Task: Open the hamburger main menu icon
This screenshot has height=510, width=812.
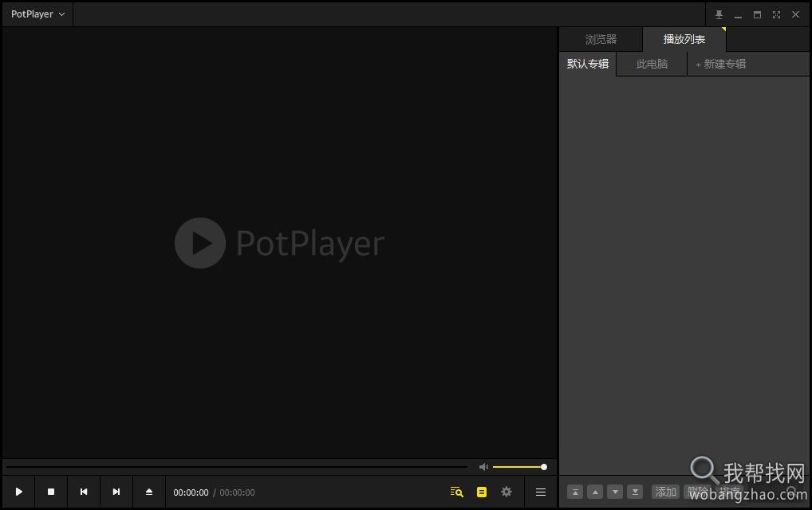Action: coord(541,492)
